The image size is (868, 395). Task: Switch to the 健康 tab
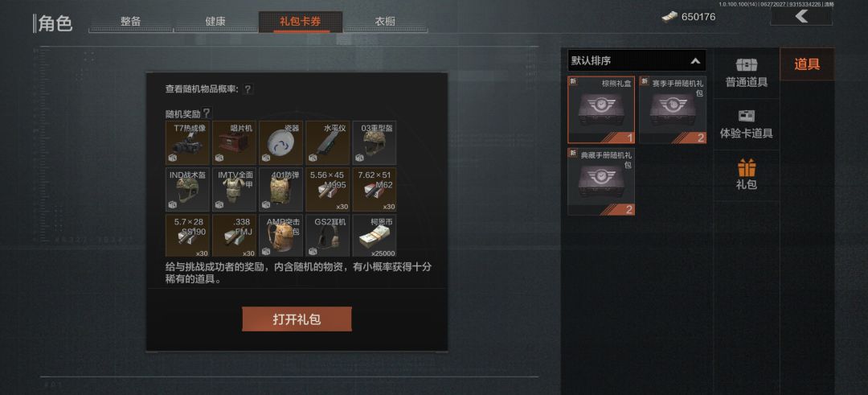point(215,22)
